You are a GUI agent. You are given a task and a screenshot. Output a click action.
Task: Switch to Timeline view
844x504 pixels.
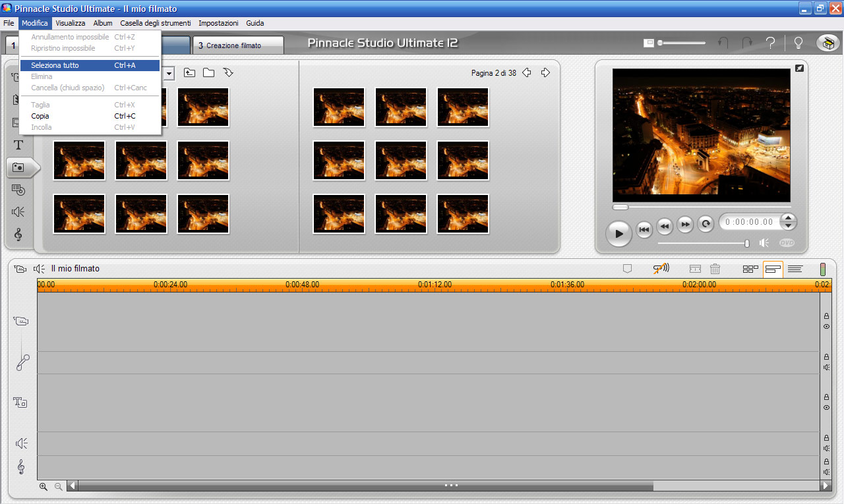(773, 269)
